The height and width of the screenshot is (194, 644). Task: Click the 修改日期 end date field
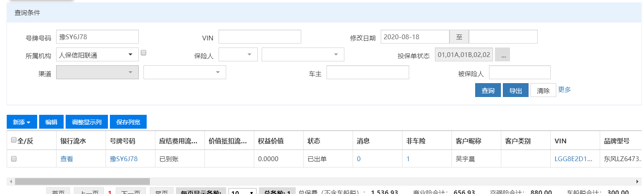click(503, 37)
